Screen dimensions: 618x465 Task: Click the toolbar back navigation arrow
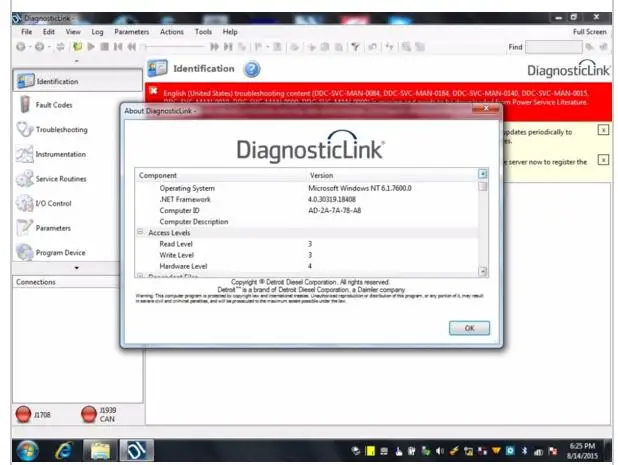click(20, 47)
